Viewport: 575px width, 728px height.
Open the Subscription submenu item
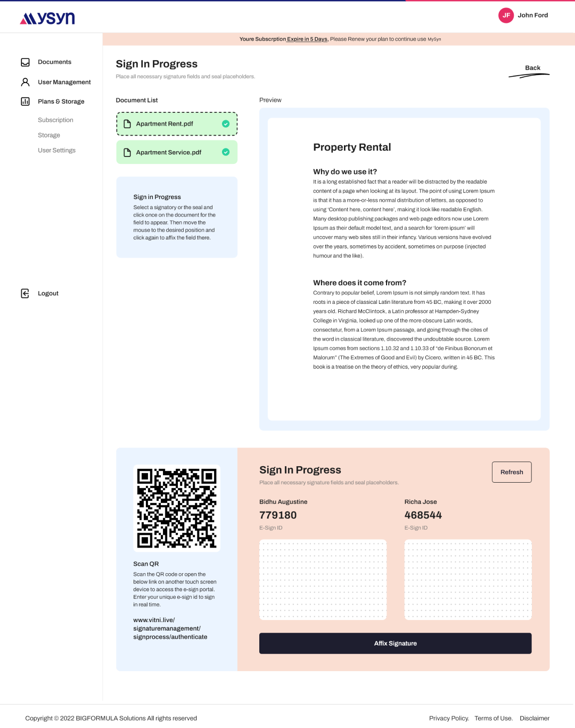55,120
